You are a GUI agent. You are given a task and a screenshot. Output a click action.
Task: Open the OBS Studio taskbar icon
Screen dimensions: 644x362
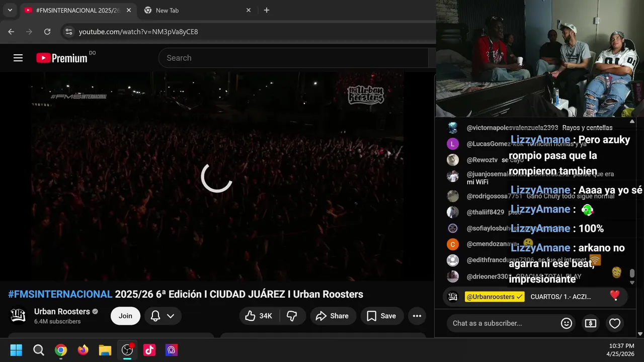(127, 350)
